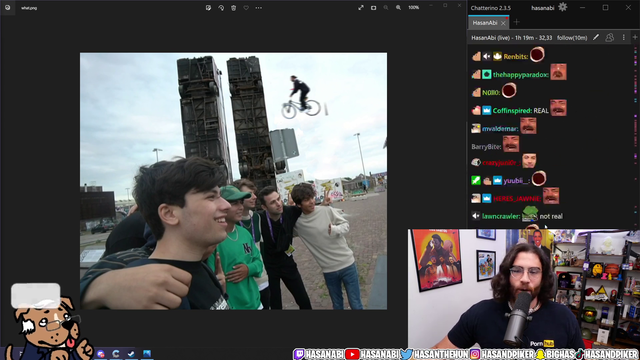
Task: Click the hasanabi account name in Chatterino
Action: click(542, 8)
